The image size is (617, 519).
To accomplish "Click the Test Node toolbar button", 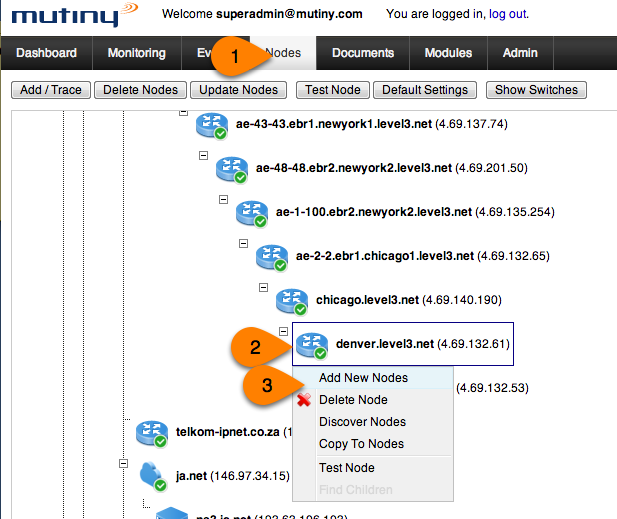I will tap(333, 90).
